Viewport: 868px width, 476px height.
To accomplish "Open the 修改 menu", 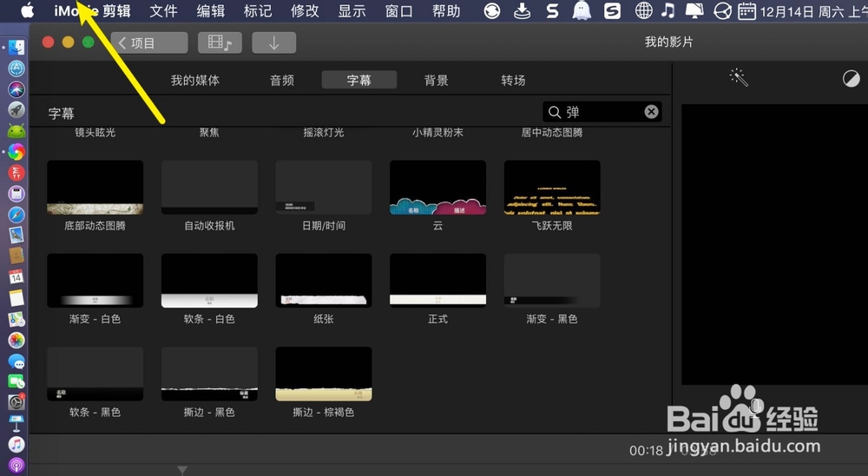I will tap(305, 10).
